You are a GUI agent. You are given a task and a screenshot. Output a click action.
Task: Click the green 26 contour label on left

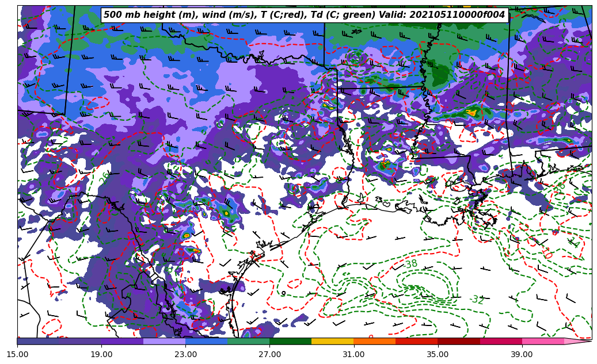pyautogui.click(x=104, y=178)
